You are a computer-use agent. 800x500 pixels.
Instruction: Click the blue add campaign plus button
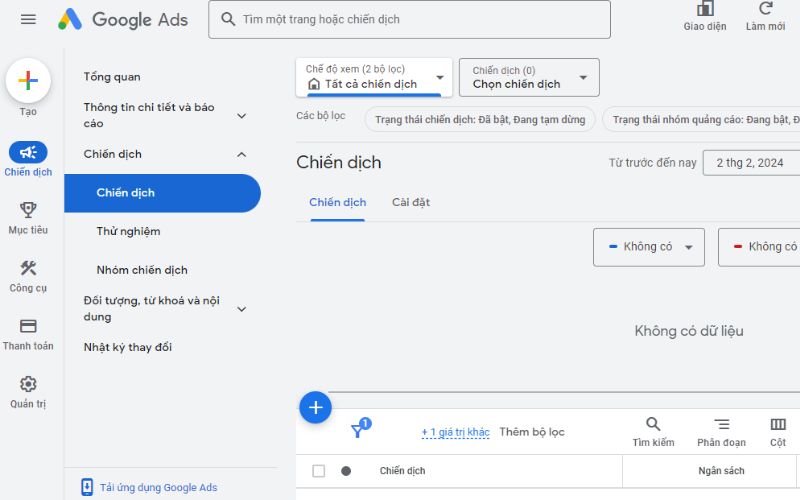316,407
